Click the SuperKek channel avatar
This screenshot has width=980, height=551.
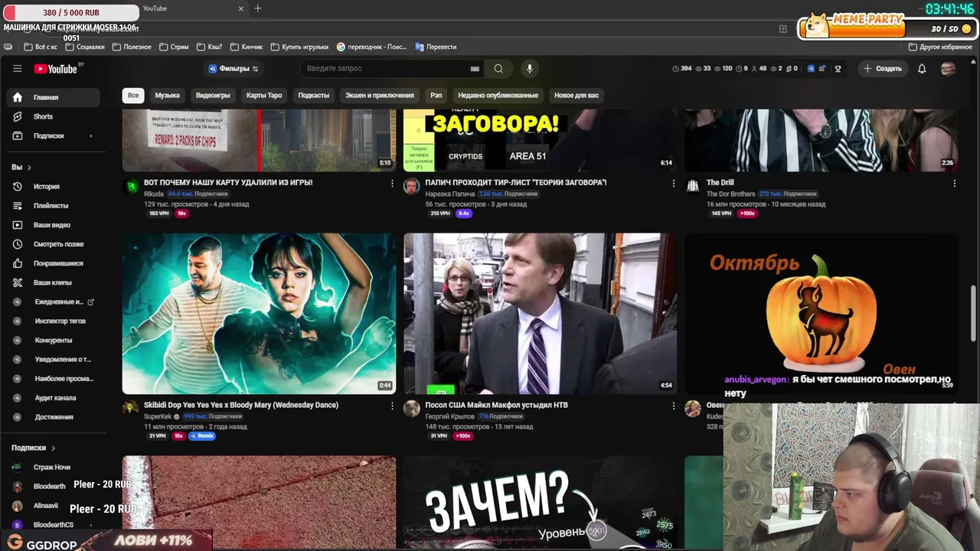(x=131, y=408)
